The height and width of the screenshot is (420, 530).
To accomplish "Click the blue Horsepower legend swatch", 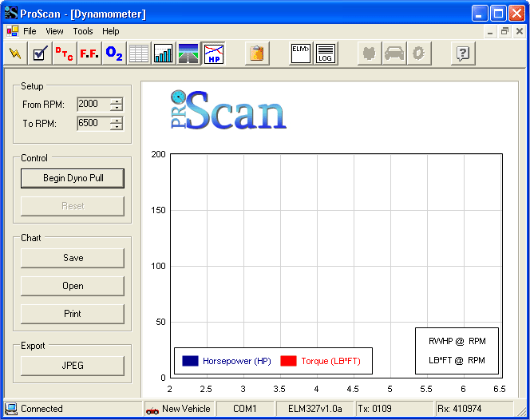I will pyautogui.click(x=190, y=361).
